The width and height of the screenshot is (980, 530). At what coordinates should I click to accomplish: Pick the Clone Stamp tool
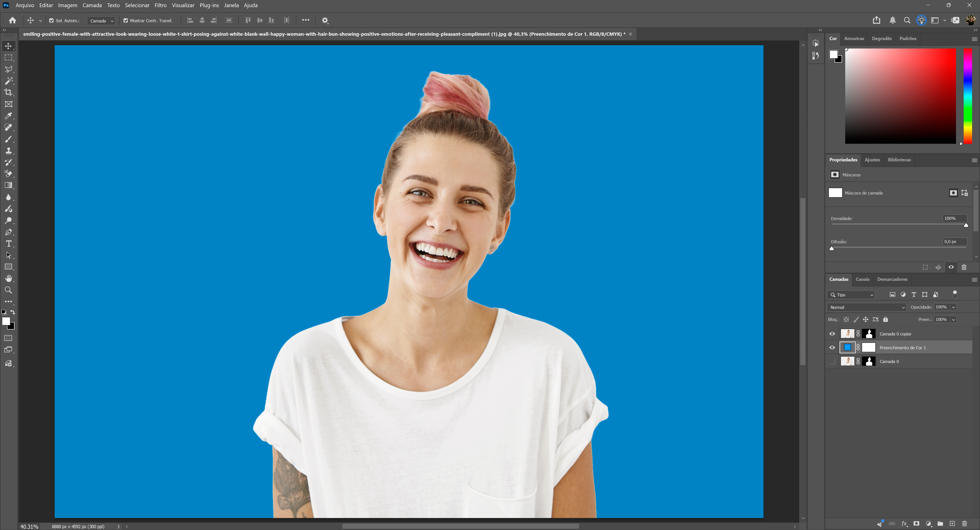pyautogui.click(x=8, y=151)
